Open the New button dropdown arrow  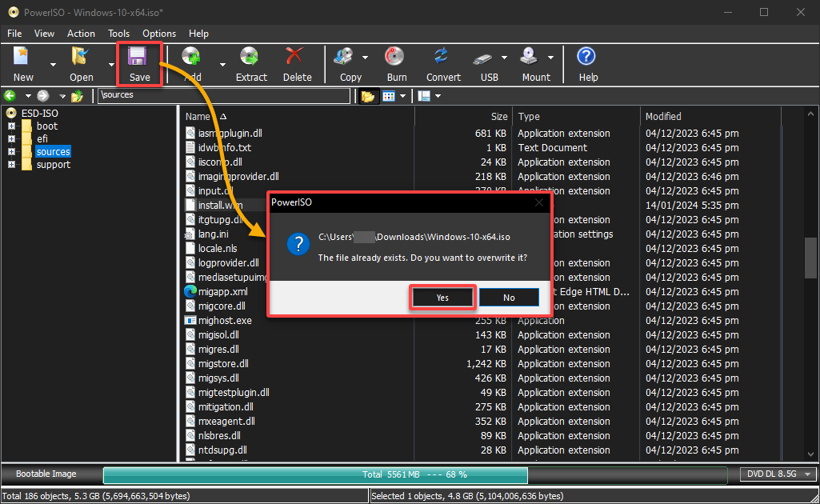[53, 65]
